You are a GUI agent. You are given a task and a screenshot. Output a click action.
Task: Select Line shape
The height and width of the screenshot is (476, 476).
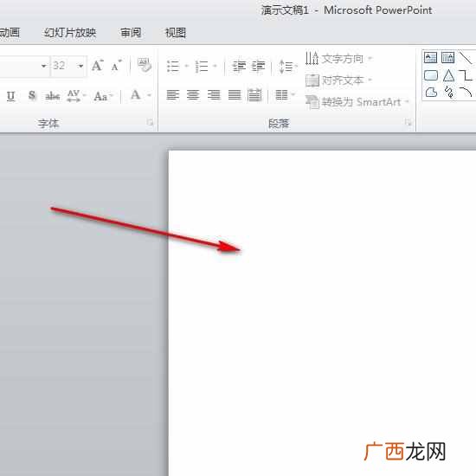point(466,58)
